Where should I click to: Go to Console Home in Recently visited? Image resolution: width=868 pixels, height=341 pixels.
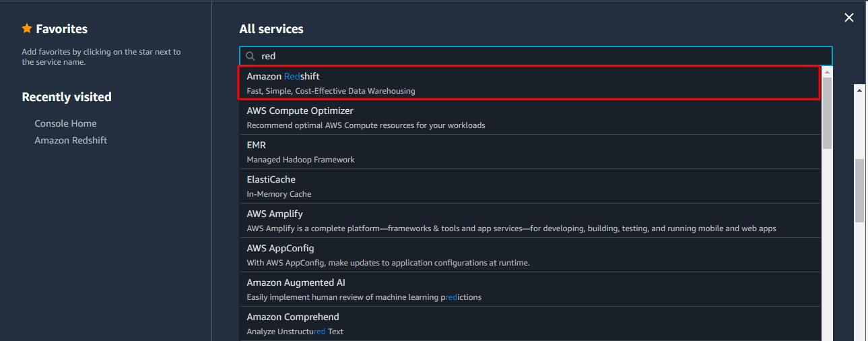pyautogui.click(x=65, y=123)
